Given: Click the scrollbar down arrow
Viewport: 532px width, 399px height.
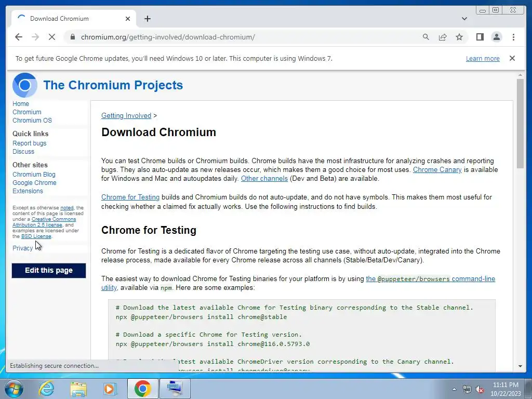Looking at the screenshot, I should [x=520, y=366].
